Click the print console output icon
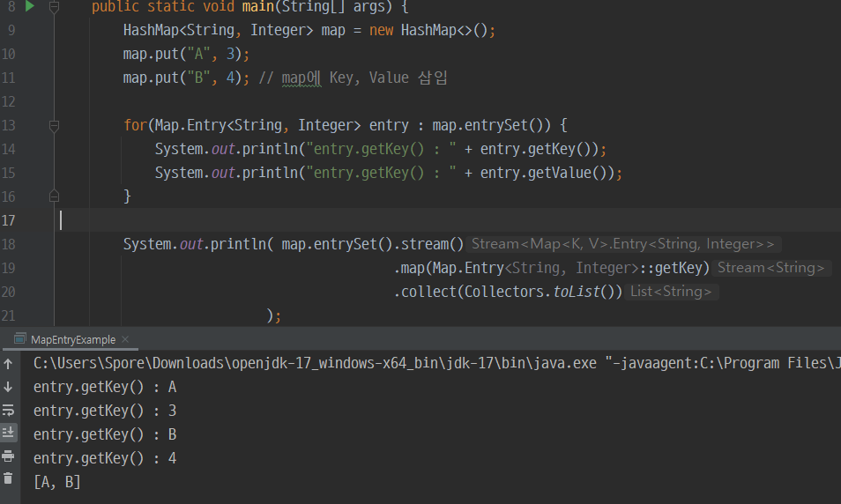Viewport: 841px width, 504px height. point(8,456)
